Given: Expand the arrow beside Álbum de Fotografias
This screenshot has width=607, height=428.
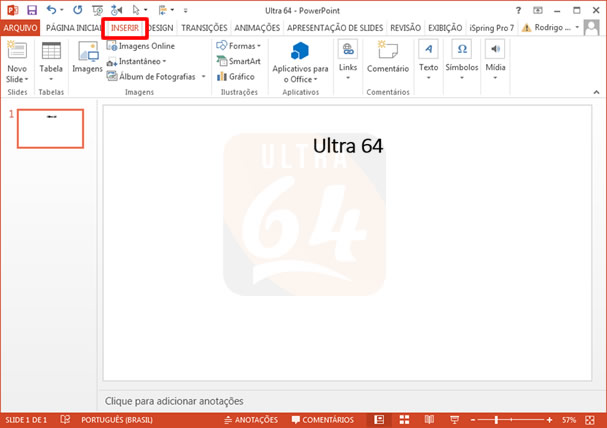Looking at the screenshot, I should (203, 77).
